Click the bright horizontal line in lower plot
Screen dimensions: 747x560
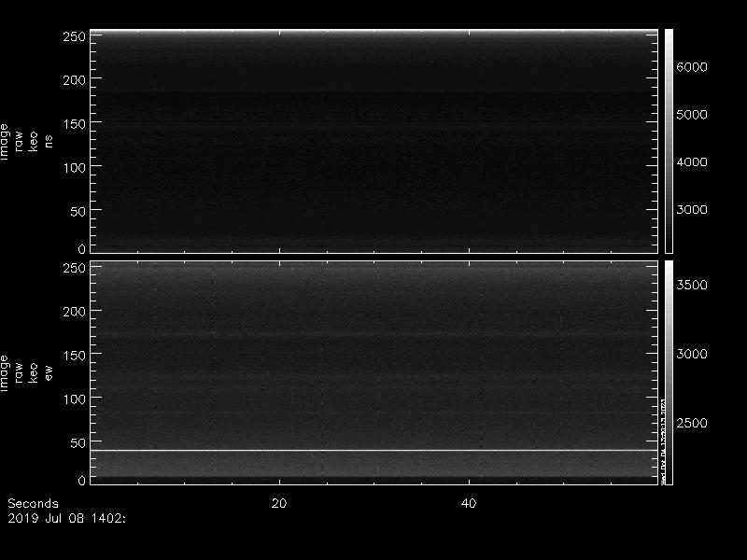pyautogui.click(x=373, y=451)
